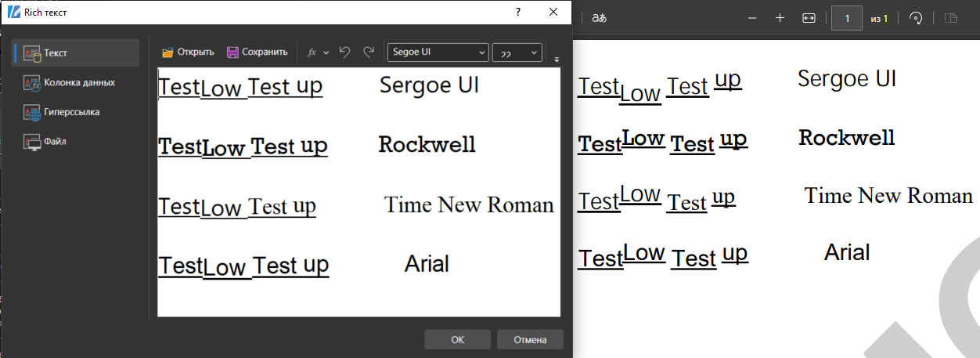
Task: Click the Отмена button
Action: tap(530, 339)
